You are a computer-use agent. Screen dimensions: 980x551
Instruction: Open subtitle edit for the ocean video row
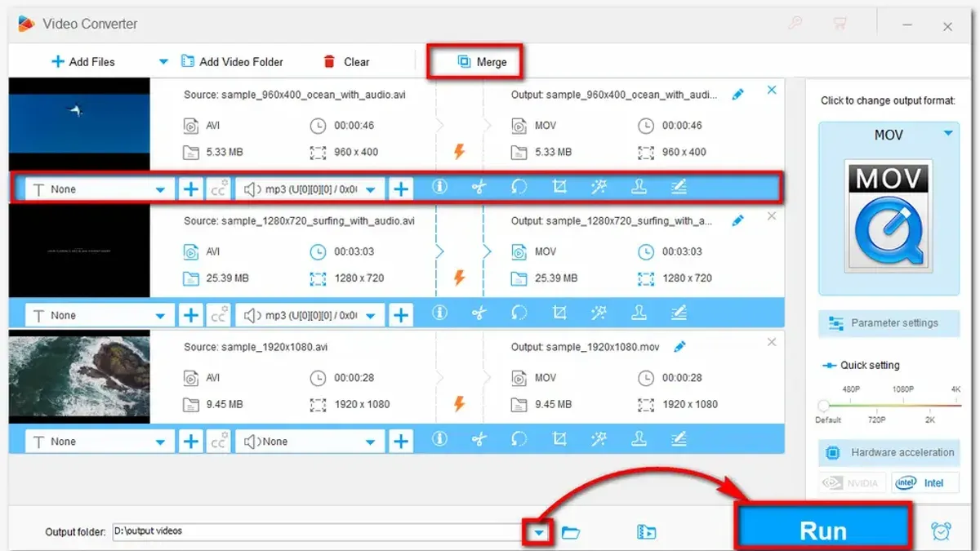[679, 188]
